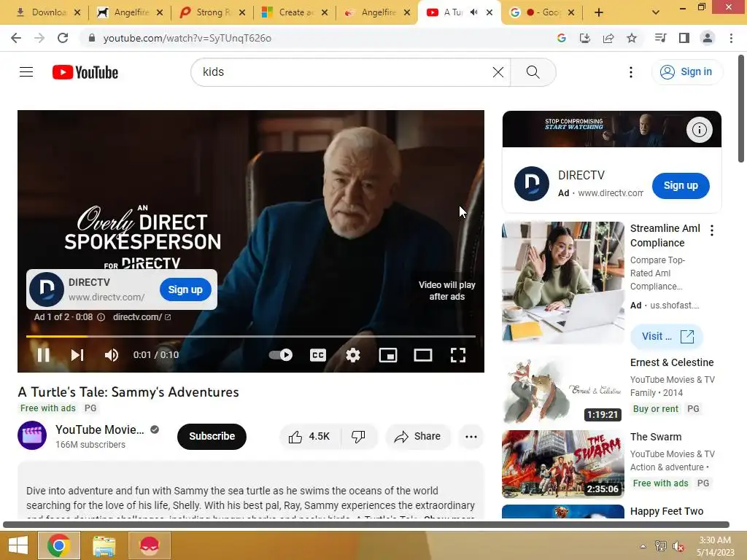The height and width of the screenshot is (560, 747).
Task: Open a new tab with the plus button
Action: (599, 12)
